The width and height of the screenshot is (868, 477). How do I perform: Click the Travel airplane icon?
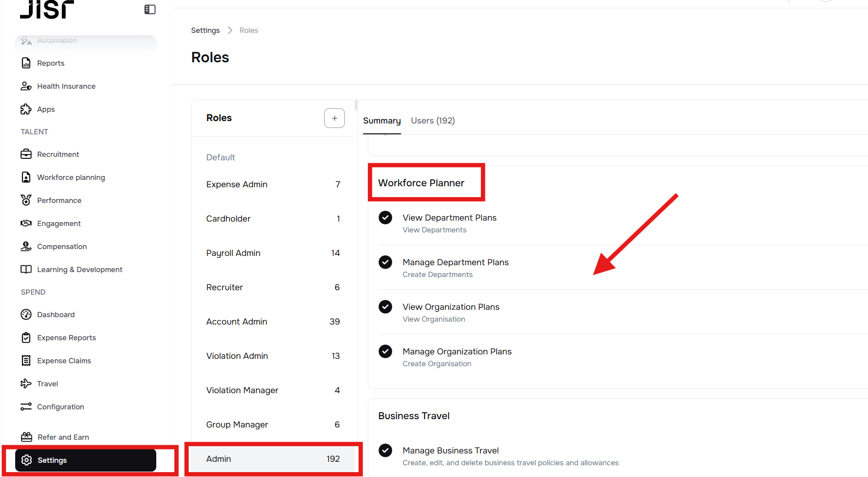(x=26, y=384)
